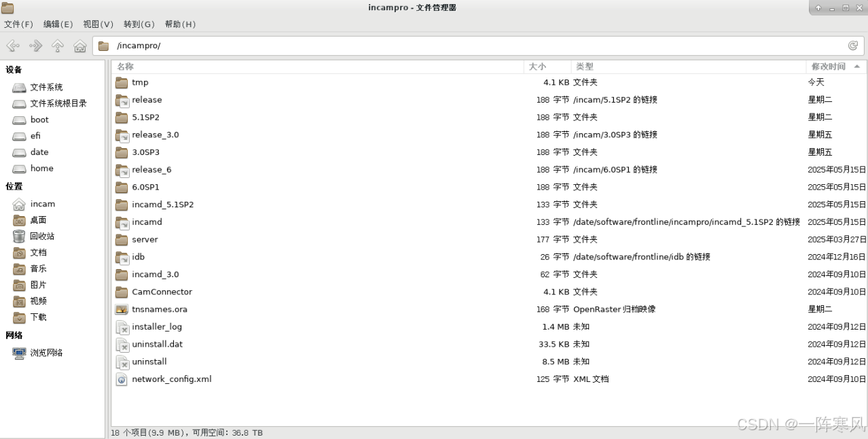Open the 视图(V) menu

[x=98, y=24]
